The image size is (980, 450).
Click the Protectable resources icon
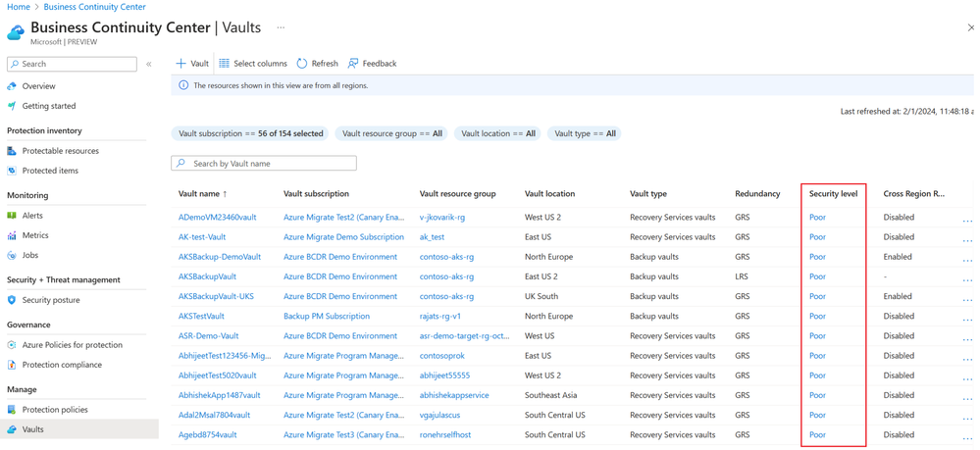tap(11, 151)
